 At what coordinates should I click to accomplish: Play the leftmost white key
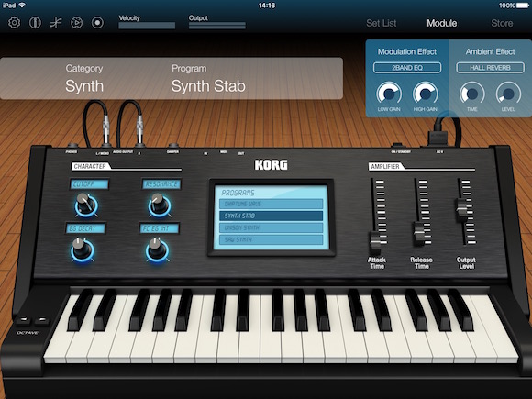tap(60, 343)
